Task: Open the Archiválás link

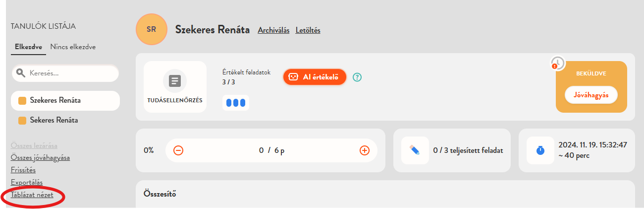Action: click(x=273, y=30)
